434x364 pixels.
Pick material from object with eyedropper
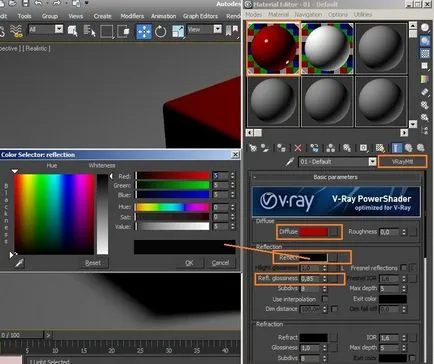click(290, 162)
